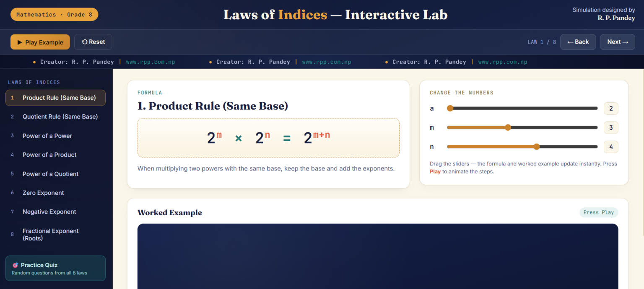Start the Play Example animation
The height and width of the screenshot is (289, 644).
pyautogui.click(x=40, y=42)
